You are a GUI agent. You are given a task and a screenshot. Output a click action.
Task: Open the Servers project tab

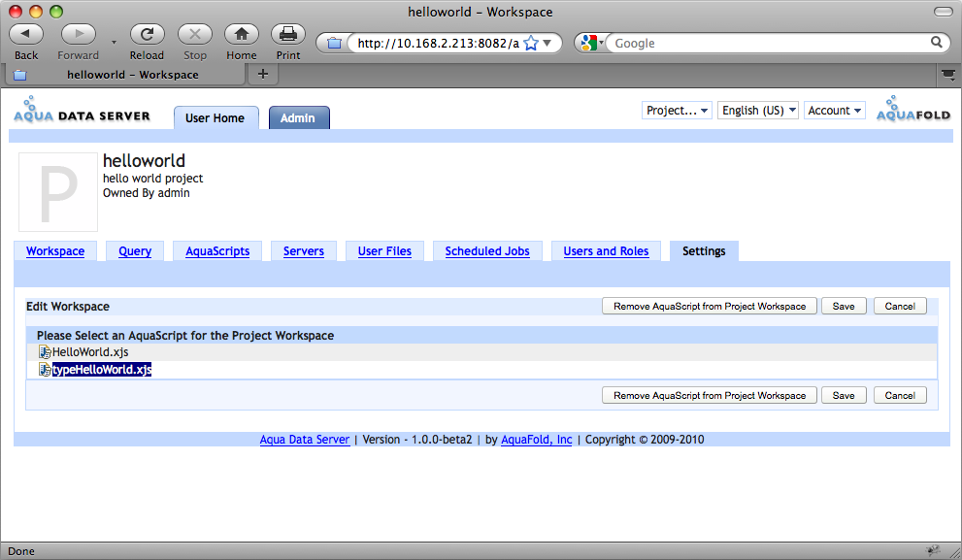[x=304, y=251]
